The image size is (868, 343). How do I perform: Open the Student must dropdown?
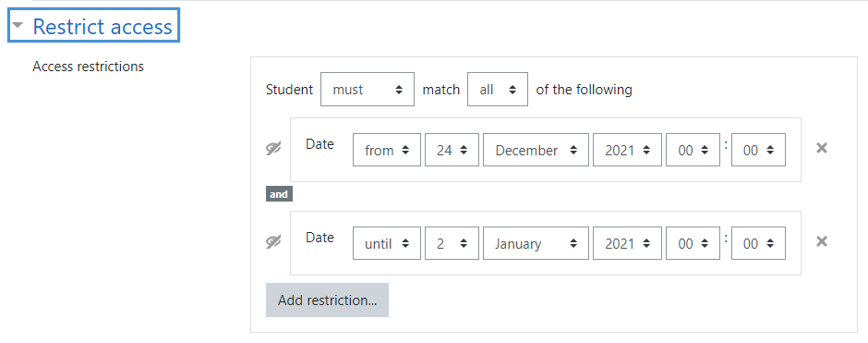coord(367,89)
